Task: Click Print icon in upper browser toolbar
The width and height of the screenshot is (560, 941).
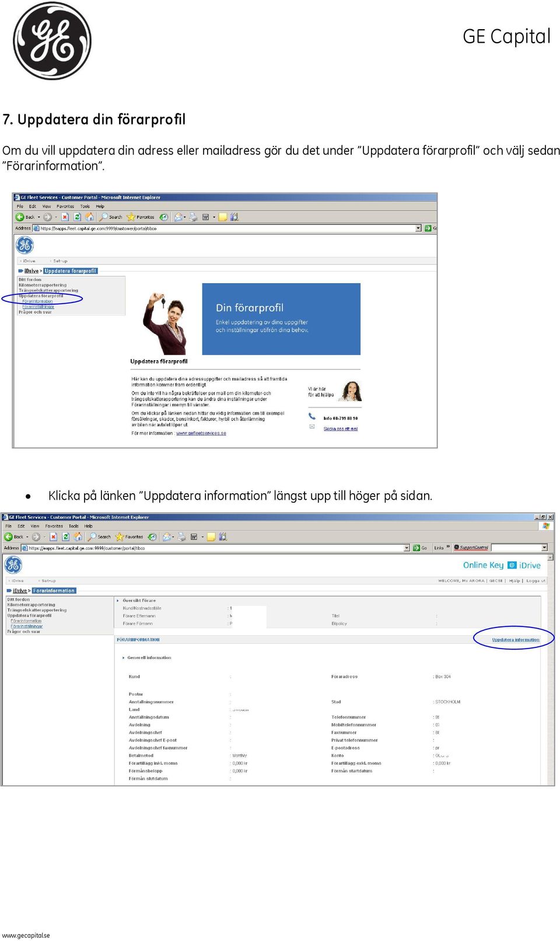Action: pyautogui.click(x=193, y=217)
